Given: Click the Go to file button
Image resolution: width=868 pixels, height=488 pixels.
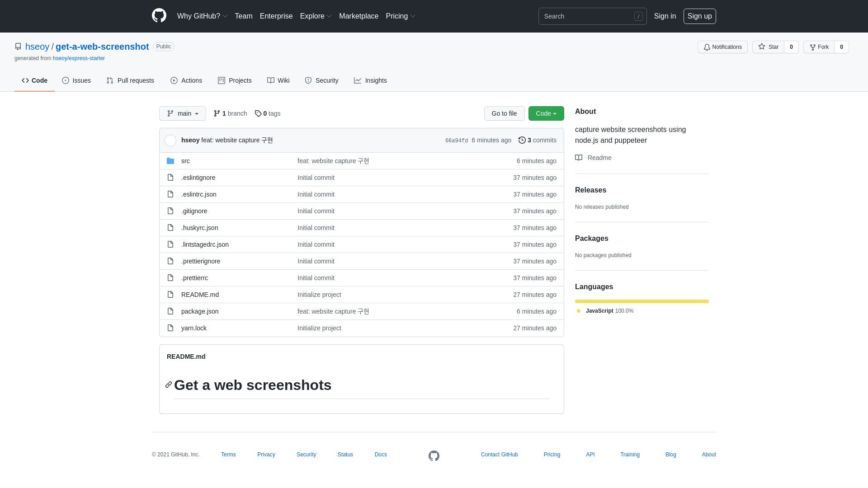Looking at the screenshot, I should [x=504, y=113].
